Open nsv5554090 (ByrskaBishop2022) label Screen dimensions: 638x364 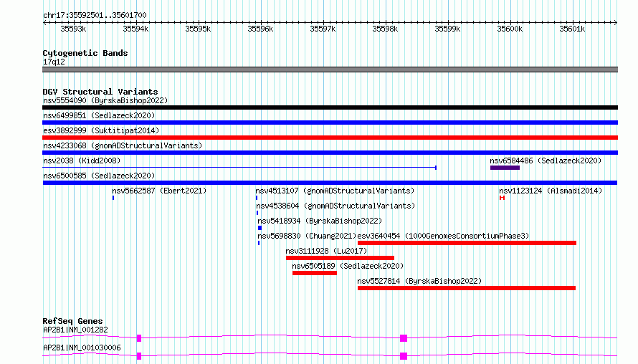[x=105, y=100]
